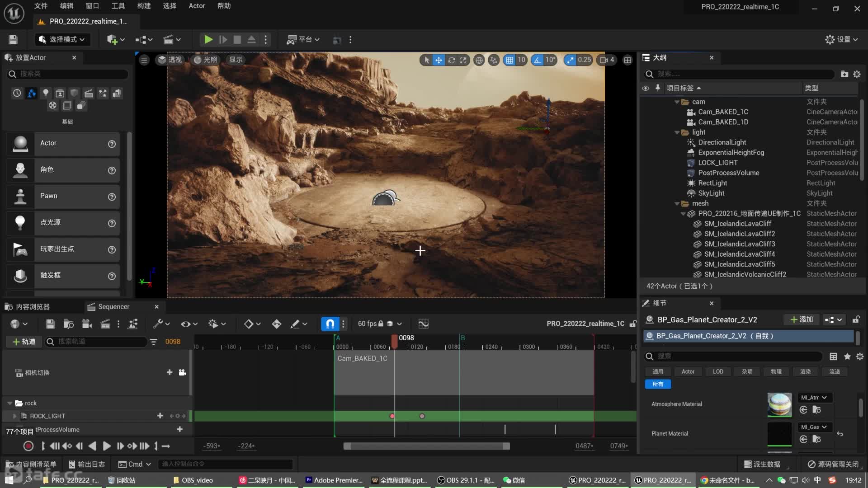Click the add folder icon in Outliner
Viewport: 868px width, 488px height.
[x=844, y=74]
